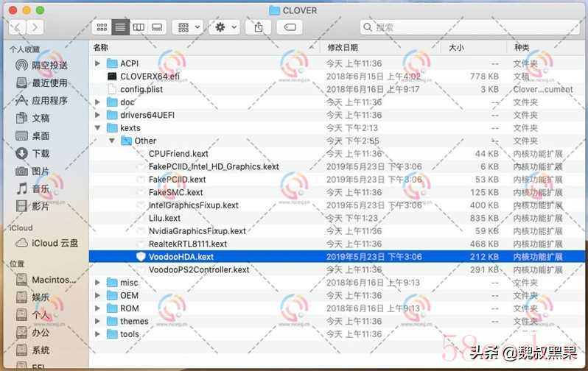Click the search field

click(x=470, y=27)
